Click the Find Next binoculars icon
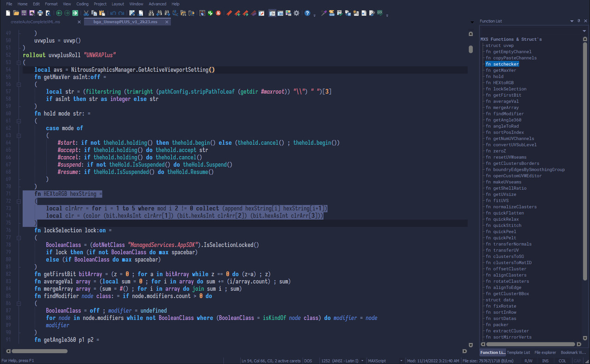Screen dimensions: 590x364 pos(167,13)
